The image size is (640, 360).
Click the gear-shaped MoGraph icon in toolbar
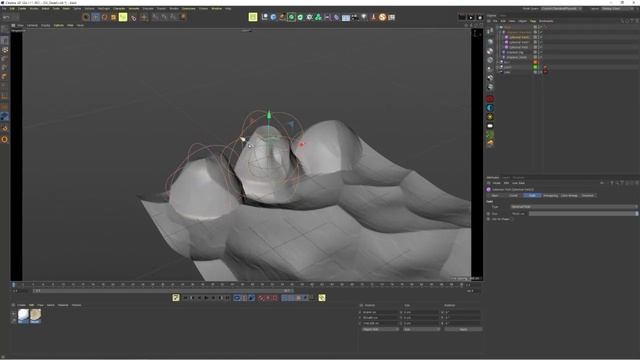pos(309,17)
